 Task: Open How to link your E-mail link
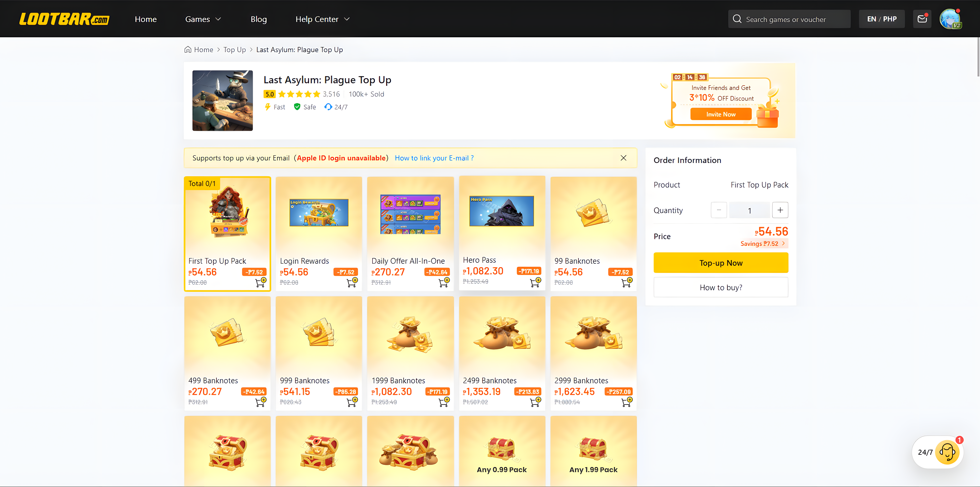tap(434, 158)
